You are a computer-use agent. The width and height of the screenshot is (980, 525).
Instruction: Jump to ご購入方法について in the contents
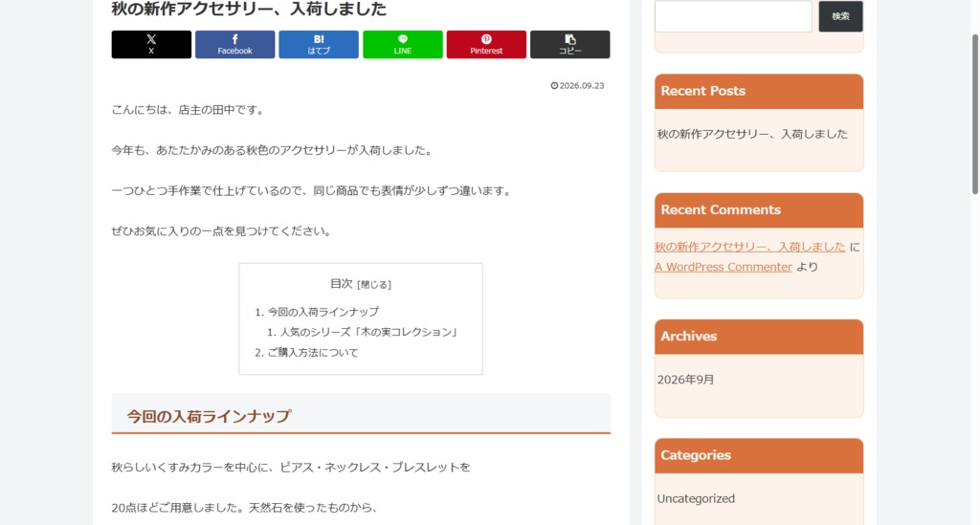click(x=313, y=353)
